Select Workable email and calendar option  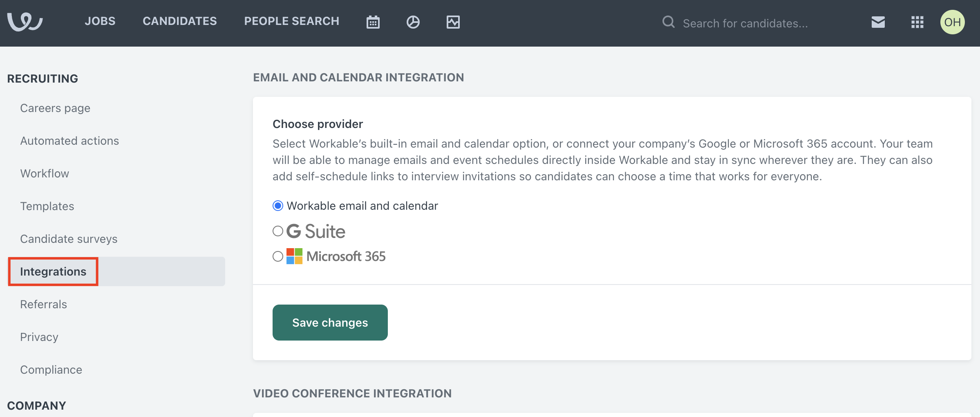[278, 206]
